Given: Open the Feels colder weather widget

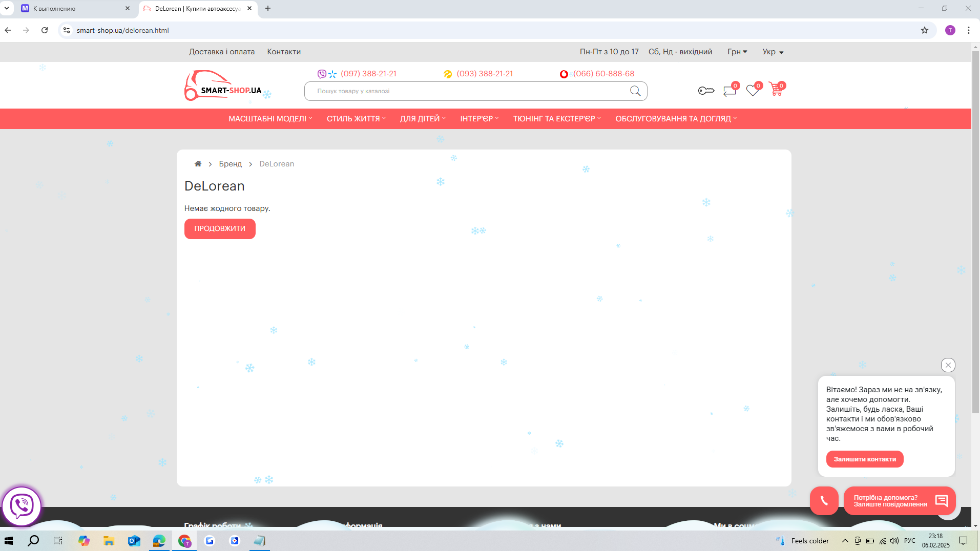Looking at the screenshot, I should (x=802, y=541).
